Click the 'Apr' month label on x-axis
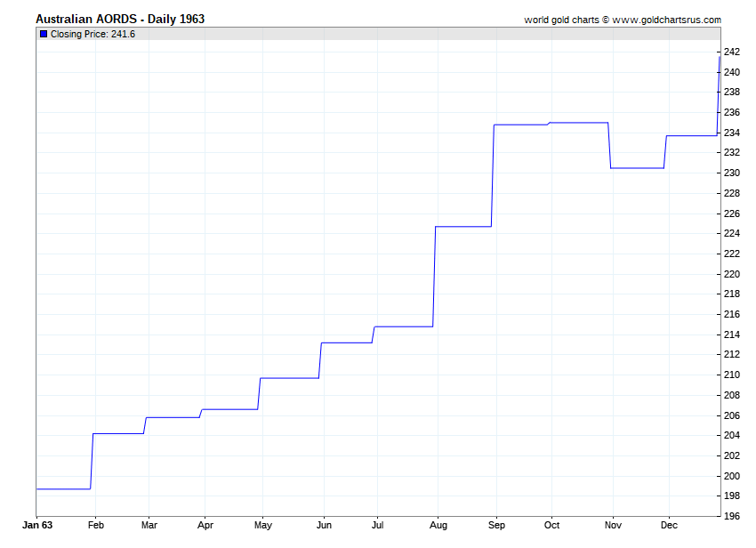 point(205,526)
